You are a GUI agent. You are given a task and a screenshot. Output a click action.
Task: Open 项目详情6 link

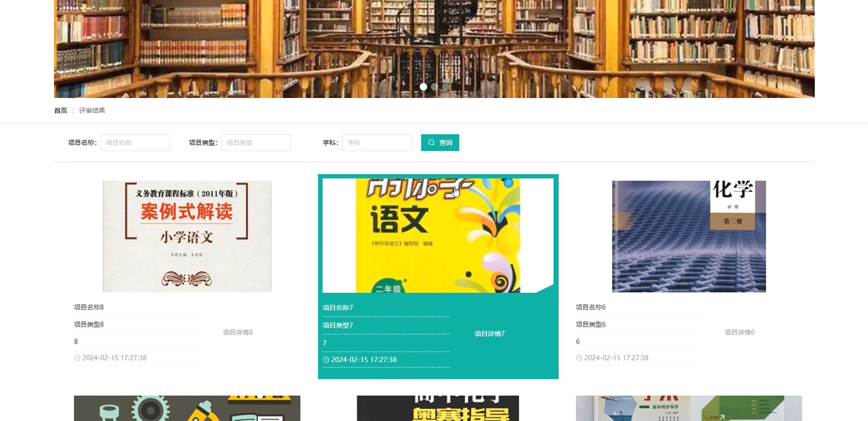coord(740,332)
